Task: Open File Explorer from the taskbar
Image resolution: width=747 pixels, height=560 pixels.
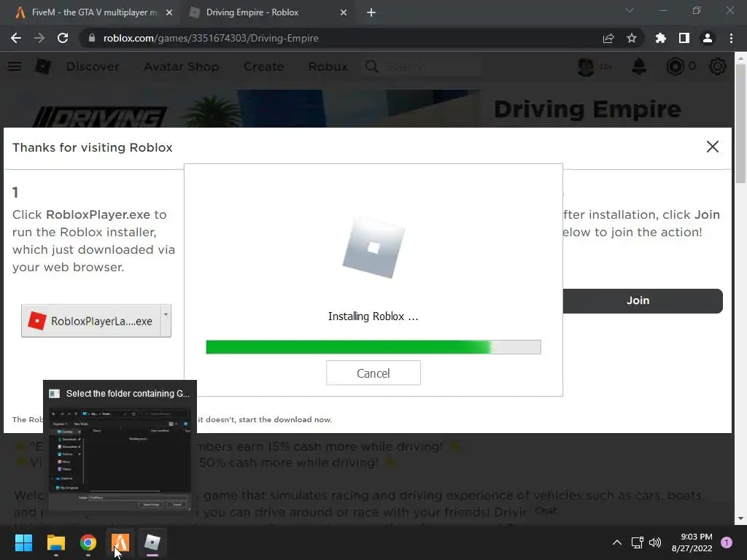Action: pyautogui.click(x=55, y=542)
